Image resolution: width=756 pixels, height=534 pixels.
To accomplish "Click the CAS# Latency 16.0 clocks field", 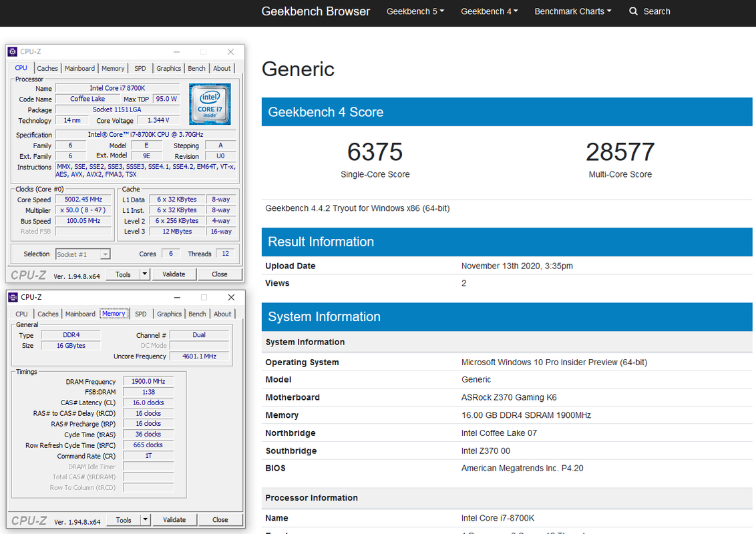I will (x=148, y=403).
